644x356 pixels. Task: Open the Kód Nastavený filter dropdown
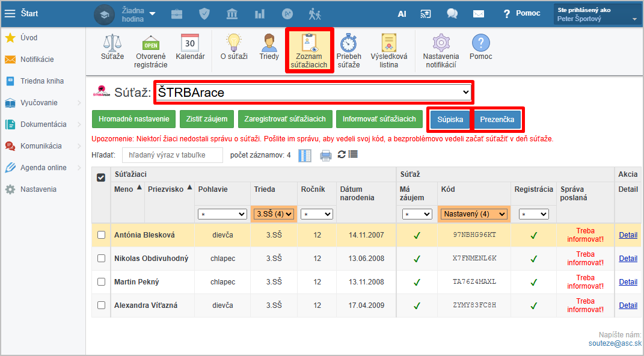point(473,214)
